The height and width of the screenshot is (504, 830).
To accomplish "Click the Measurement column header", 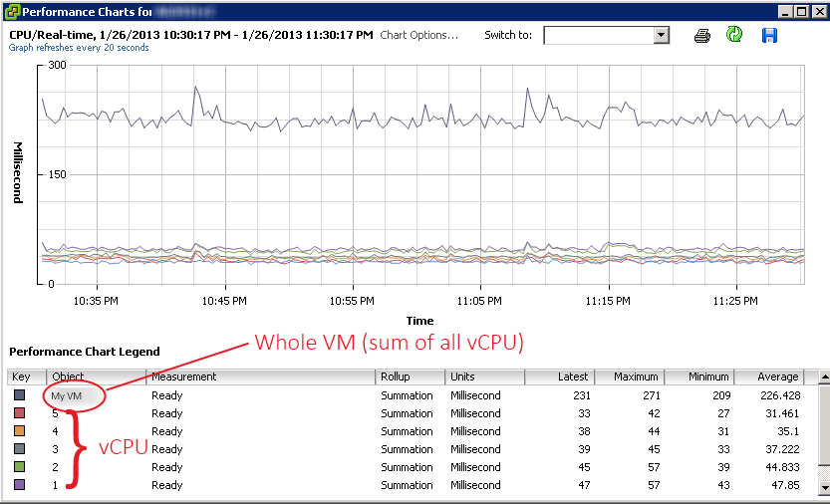I will click(261, 377).
